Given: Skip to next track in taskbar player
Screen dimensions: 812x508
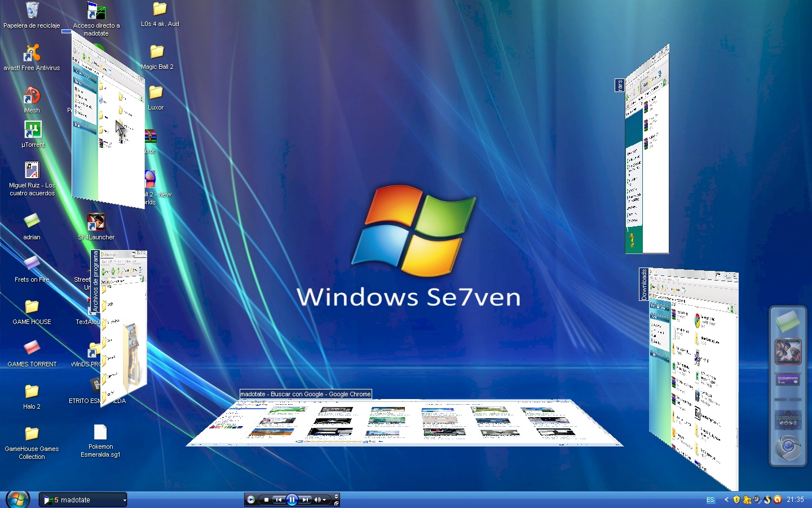Looking at the screenshot, I should 305,500.
